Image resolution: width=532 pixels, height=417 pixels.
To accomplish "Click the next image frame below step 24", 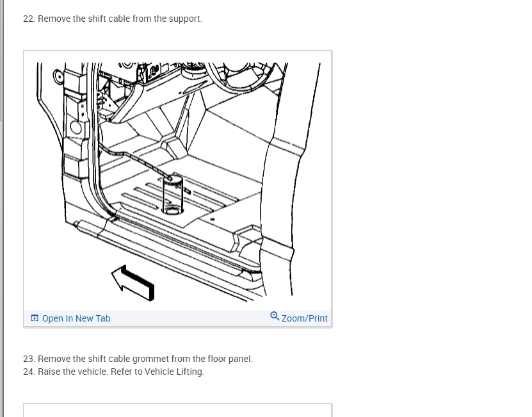I will pos(177,410).
